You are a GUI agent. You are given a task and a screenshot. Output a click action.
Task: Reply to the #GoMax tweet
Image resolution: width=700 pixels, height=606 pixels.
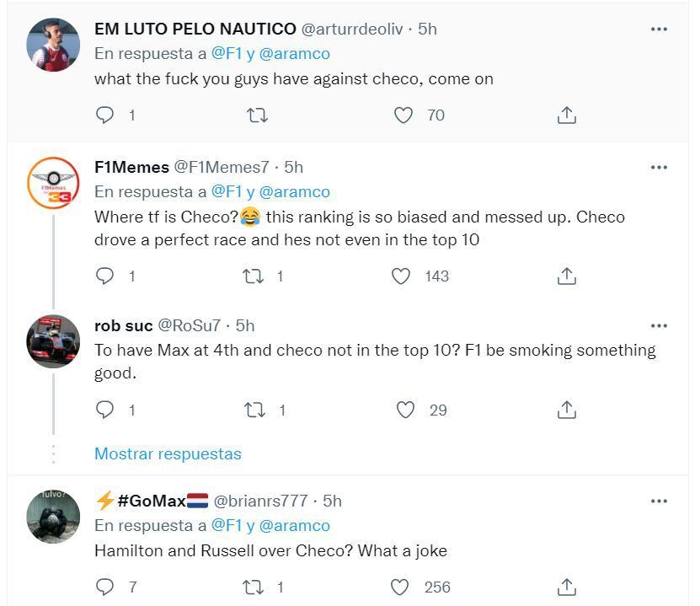click(x=105, y=587)
